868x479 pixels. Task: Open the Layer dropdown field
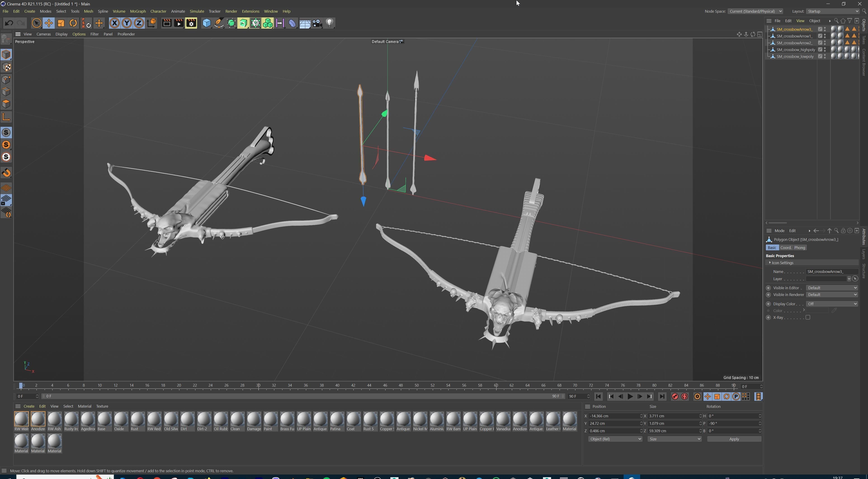828,279
